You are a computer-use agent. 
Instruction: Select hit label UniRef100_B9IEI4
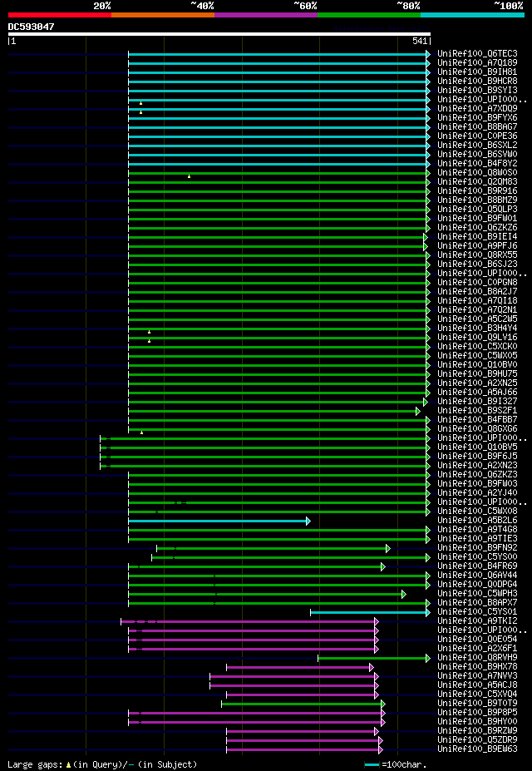(477, 237)
